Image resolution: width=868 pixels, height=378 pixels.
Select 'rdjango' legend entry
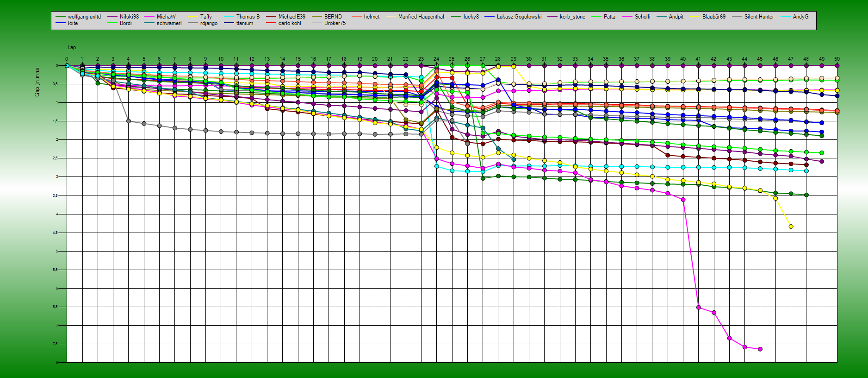(x=209, y=23)
